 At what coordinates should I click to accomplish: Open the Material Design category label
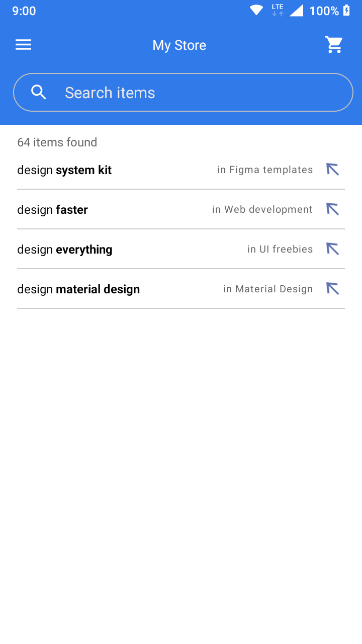click(x=268, y=289)
